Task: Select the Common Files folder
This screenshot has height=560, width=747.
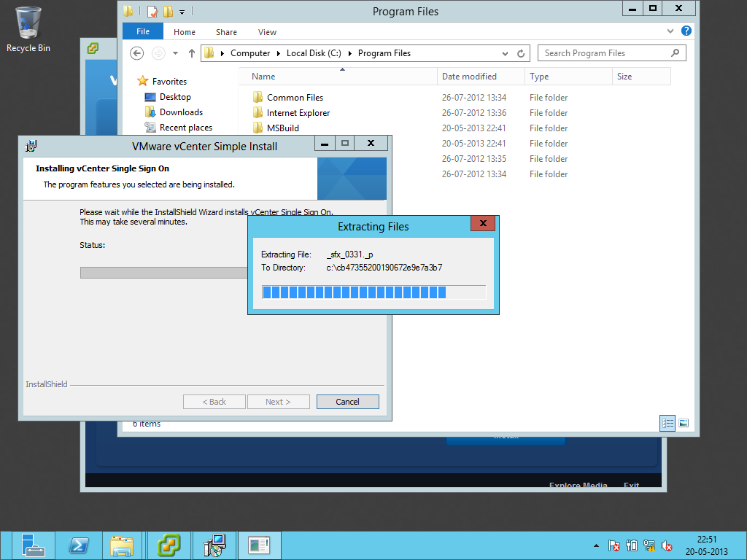Action: coord(295,98)
